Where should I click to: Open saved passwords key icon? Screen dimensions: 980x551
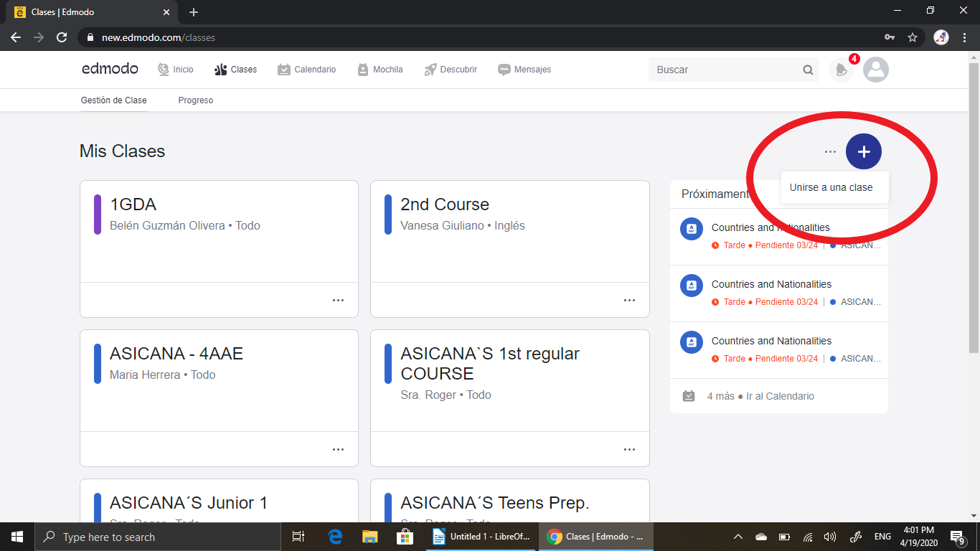pos(890,37)
